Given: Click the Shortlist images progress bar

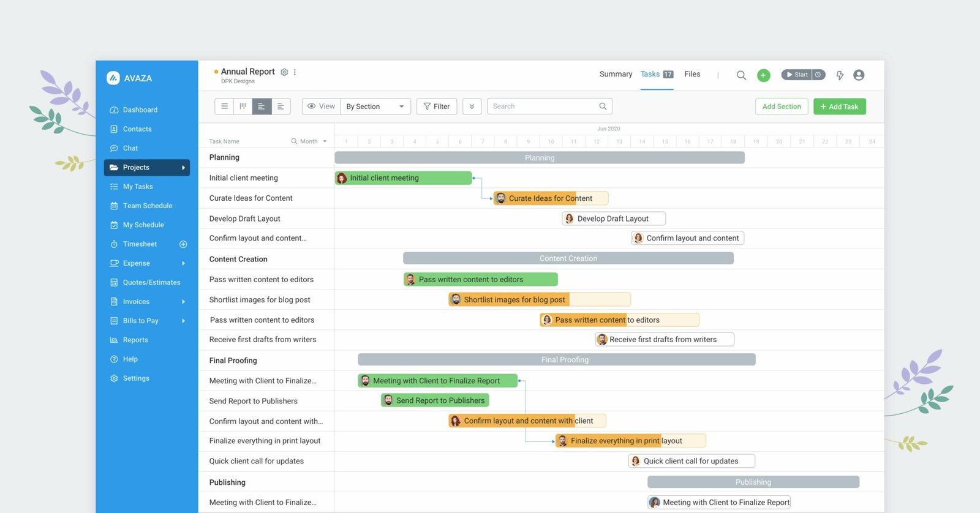Looking at the screenshot, I should 539,299.
